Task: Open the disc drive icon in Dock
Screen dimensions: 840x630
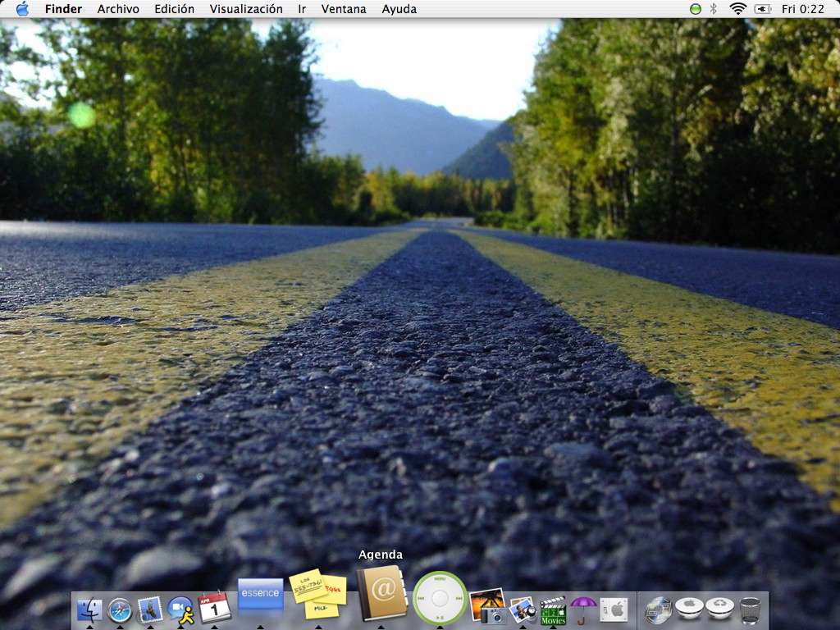Action: coord(659,610)
